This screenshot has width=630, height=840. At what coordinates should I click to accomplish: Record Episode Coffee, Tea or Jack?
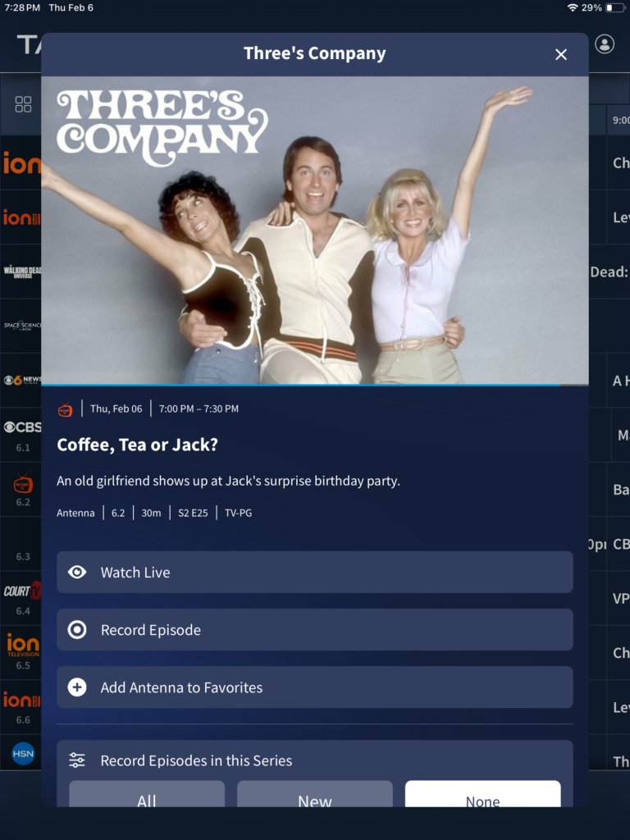click(x=315, y=629)
